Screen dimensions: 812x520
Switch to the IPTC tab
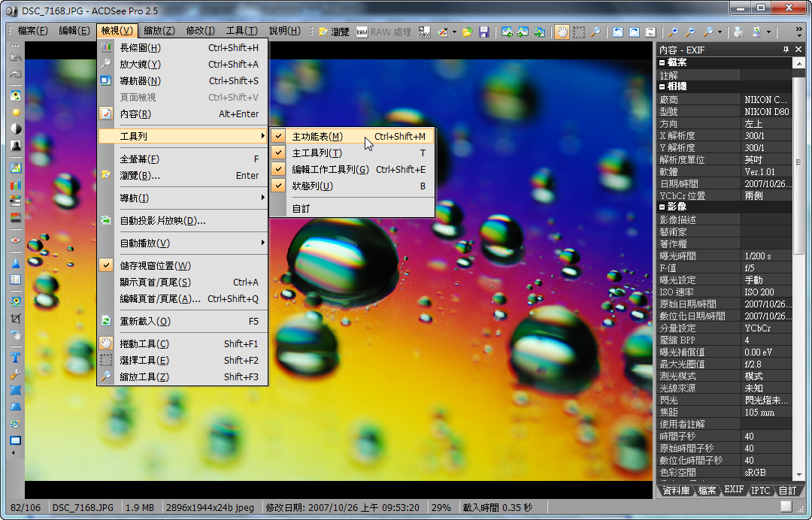pyautogui.click(x=761, y=490)
